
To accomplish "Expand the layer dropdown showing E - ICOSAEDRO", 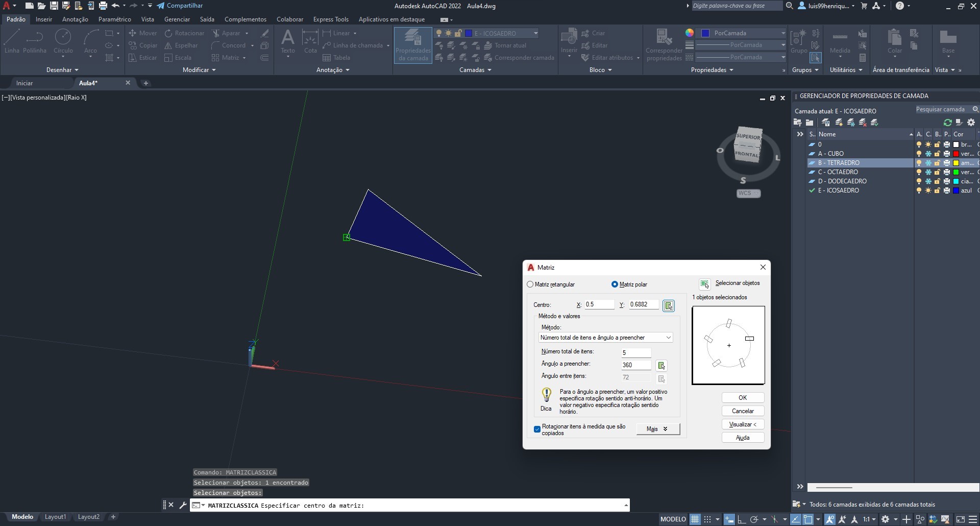I will pyautogui.click(x=535, y=33).
